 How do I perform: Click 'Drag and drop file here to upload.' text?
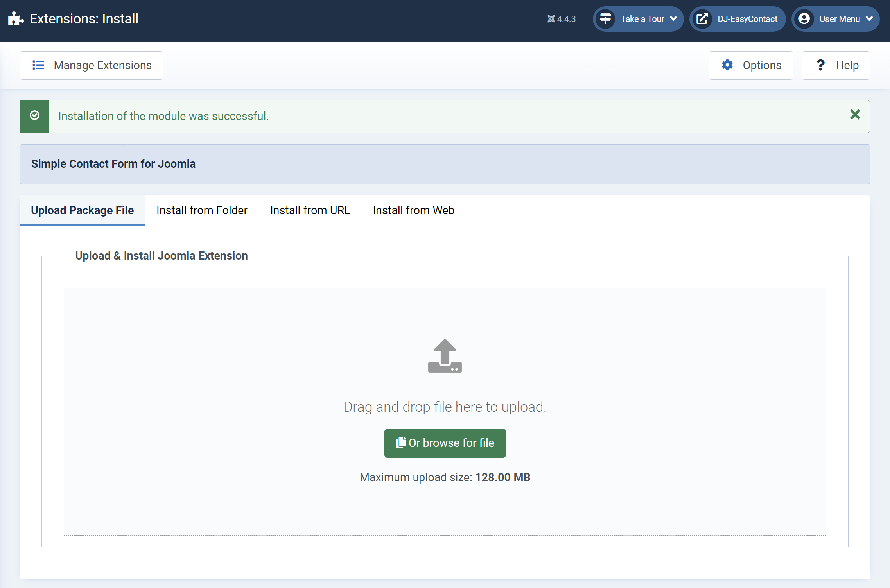[445, 407]
